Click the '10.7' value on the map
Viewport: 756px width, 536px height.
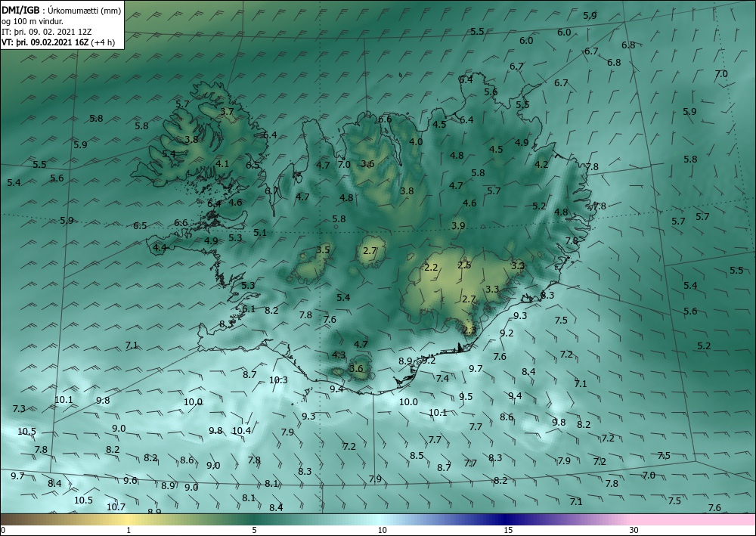pyautogui.click(x=116, y=507)
